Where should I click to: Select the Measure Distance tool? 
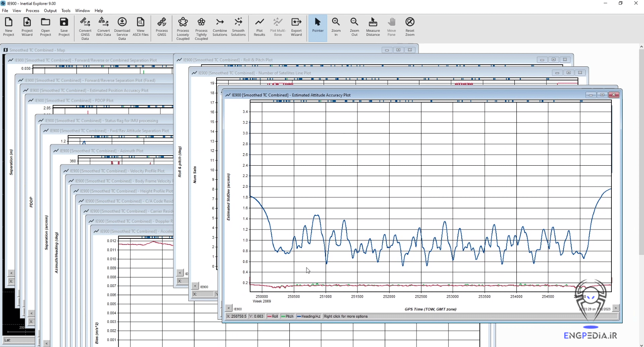pyautogui.click(x=373, y=27)
